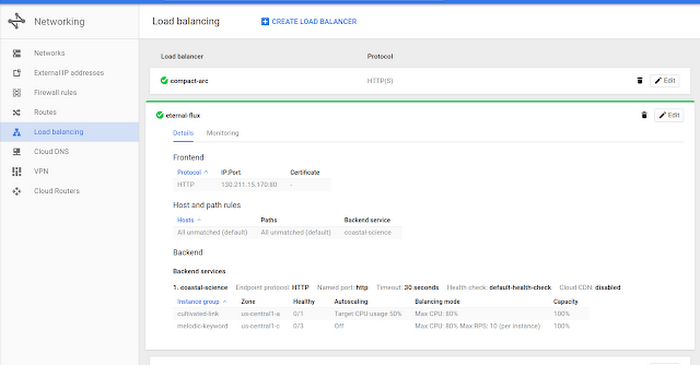700x365 pixels.
Task: Open the compact-arc load balancer row
Action: click(420, 81)
